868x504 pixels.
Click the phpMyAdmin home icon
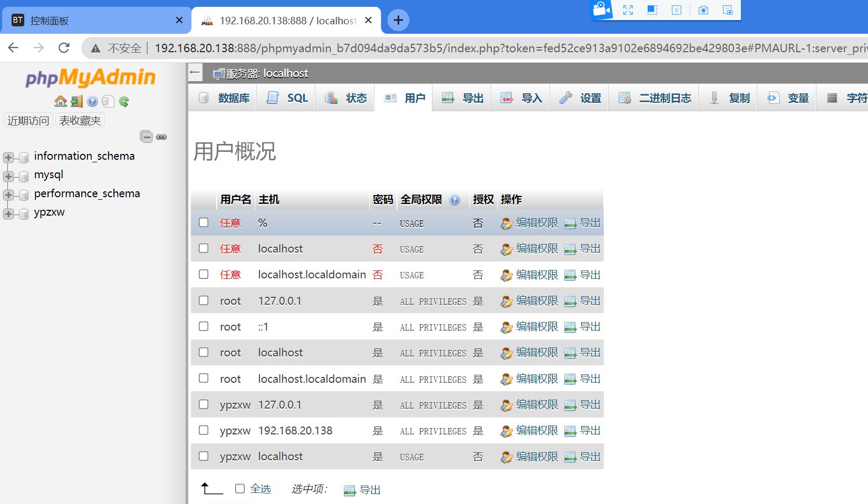click(x=61, y=101)
